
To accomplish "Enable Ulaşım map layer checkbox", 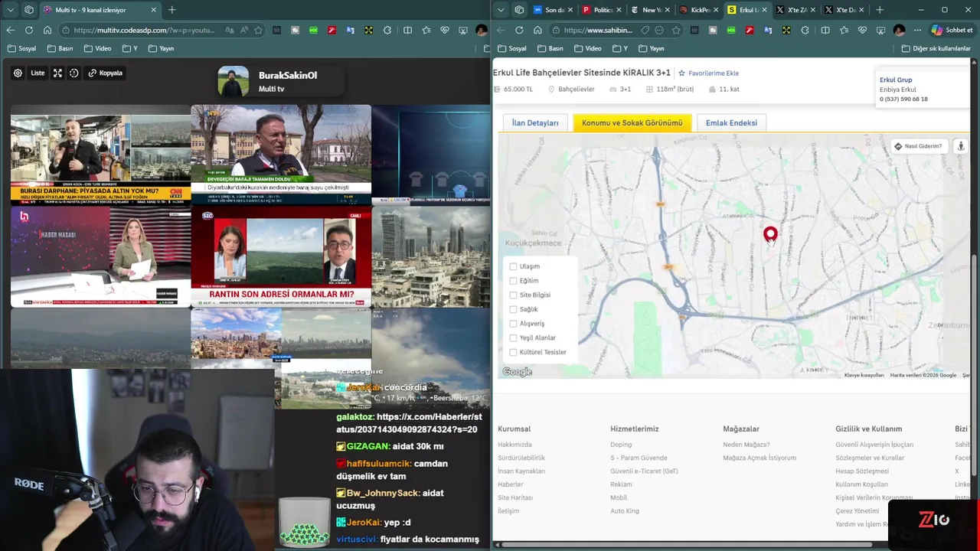I will pyautogui.click(x=513, y=266).
